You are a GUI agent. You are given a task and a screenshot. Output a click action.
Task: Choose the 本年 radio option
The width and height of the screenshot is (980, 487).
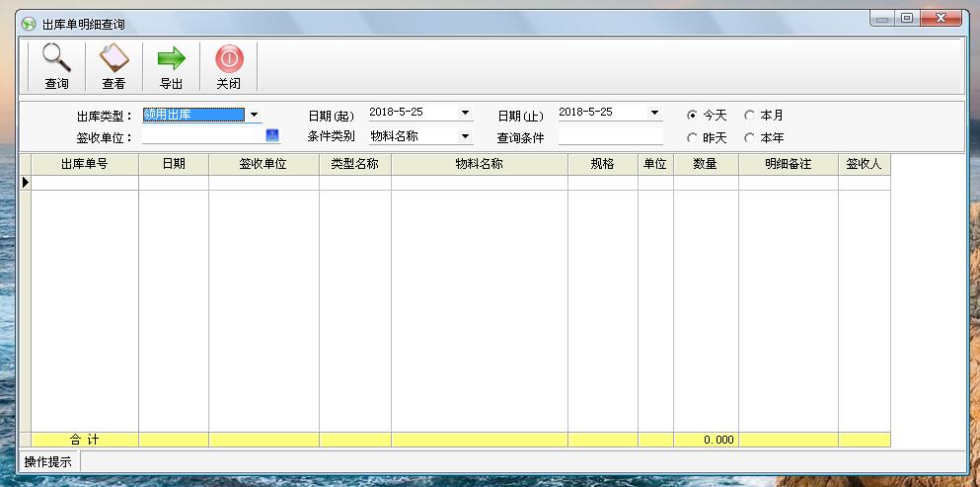tap(750, 138)
